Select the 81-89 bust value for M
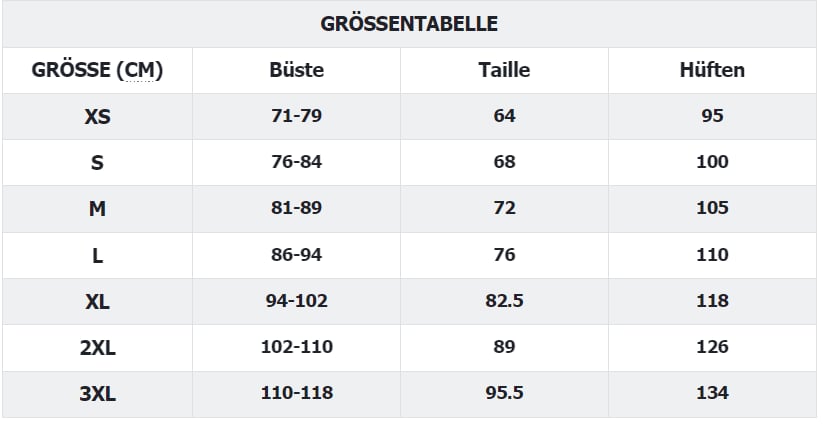823x425 pixels. coord(297,208)
